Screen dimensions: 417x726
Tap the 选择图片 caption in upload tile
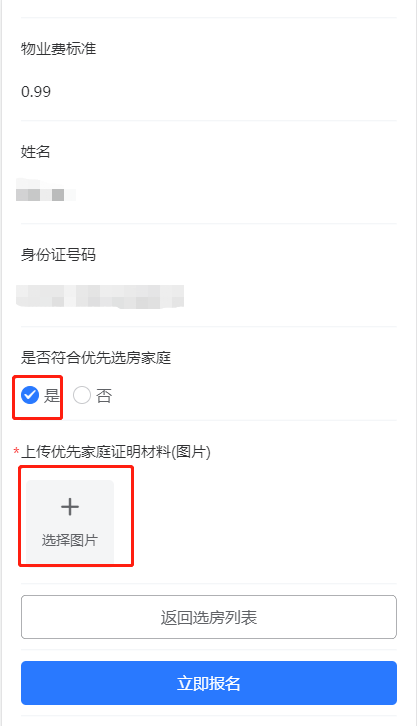pyautogui.click(x=70, y=540)
